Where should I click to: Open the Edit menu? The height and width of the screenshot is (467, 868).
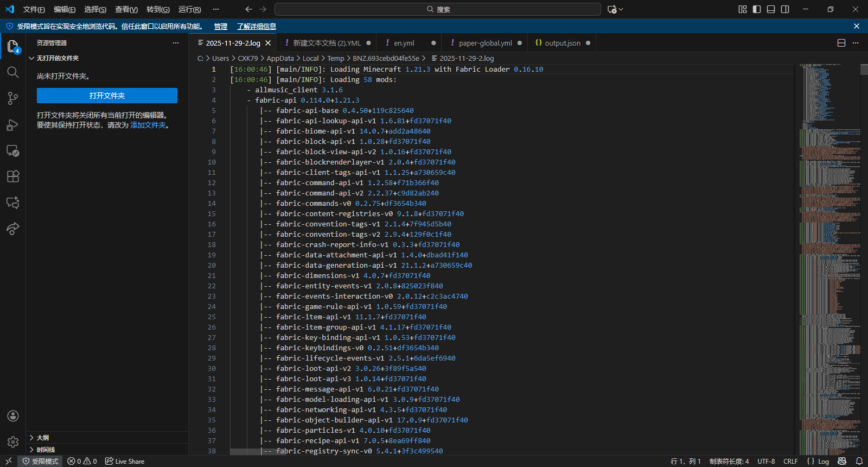click(x=65, y=9)
